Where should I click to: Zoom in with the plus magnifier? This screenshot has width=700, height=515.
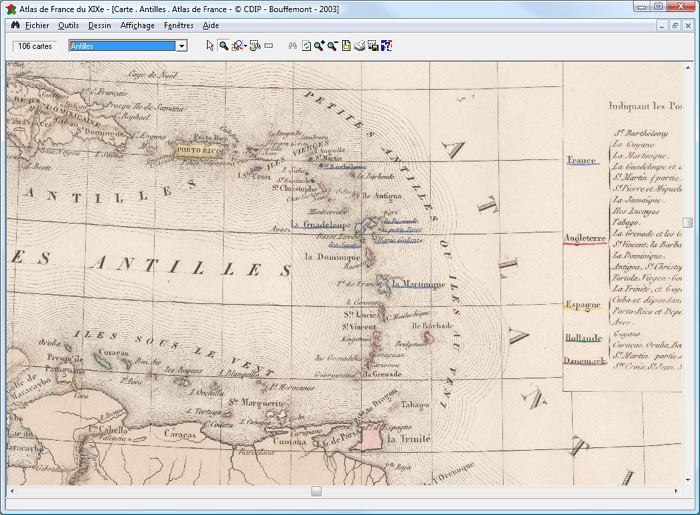click(319, 46)
